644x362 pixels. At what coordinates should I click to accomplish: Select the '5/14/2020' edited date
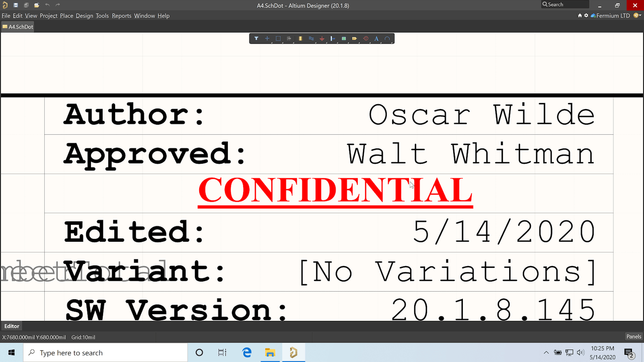point(505,232)
